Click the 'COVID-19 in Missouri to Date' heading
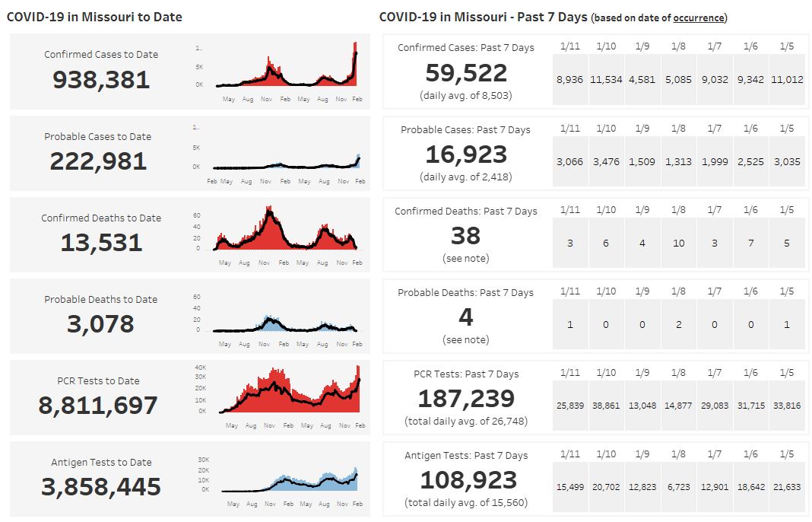The height and width of the screenshot is (522, 812). [95, 17]
